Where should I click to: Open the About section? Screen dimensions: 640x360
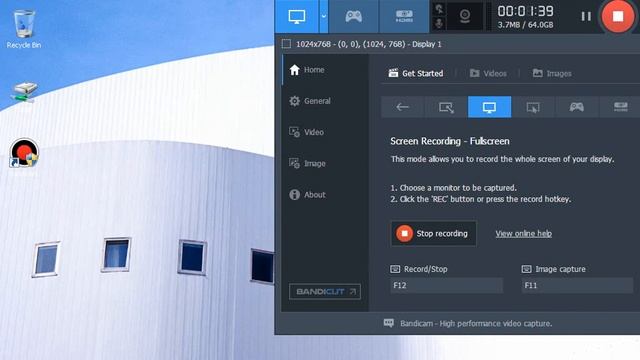(325, 195)
